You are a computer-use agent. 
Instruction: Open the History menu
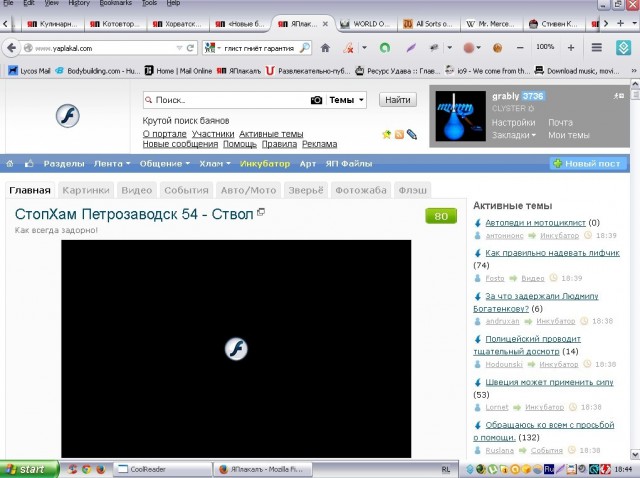79,3
